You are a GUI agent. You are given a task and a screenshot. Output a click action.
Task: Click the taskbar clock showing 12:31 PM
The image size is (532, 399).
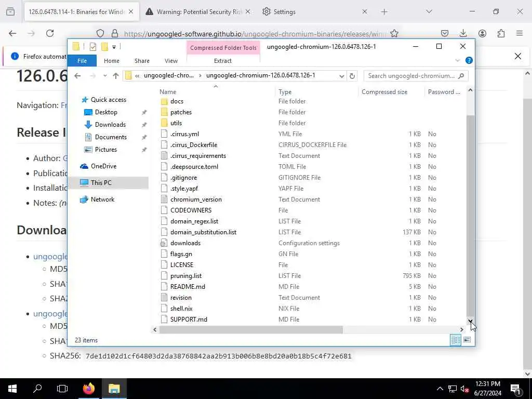pyautogui.click(x=487, y=389)
